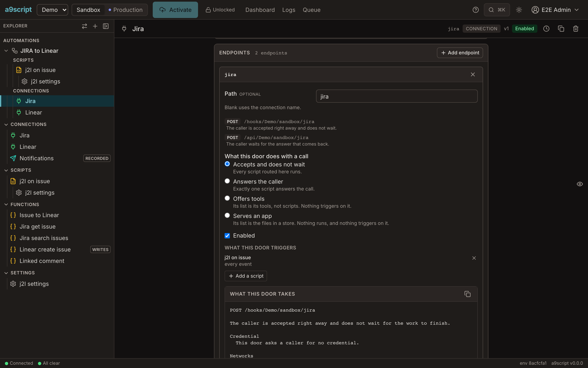The image size is (588, 368).
Task: Click the a9script logo
Action: [x=18, y=9]
